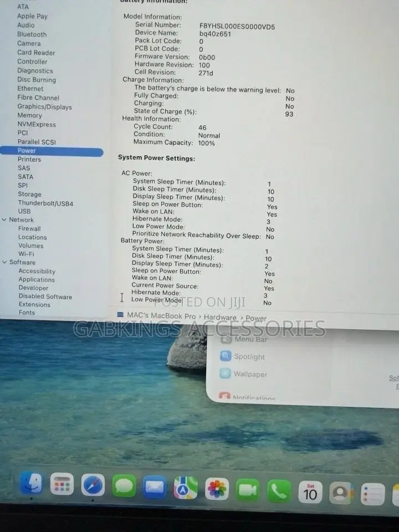Image resolution: width=399 pixels, height=532 pixels.
Task: Select Card Reader in sidebar
Action: click(36, 53)
